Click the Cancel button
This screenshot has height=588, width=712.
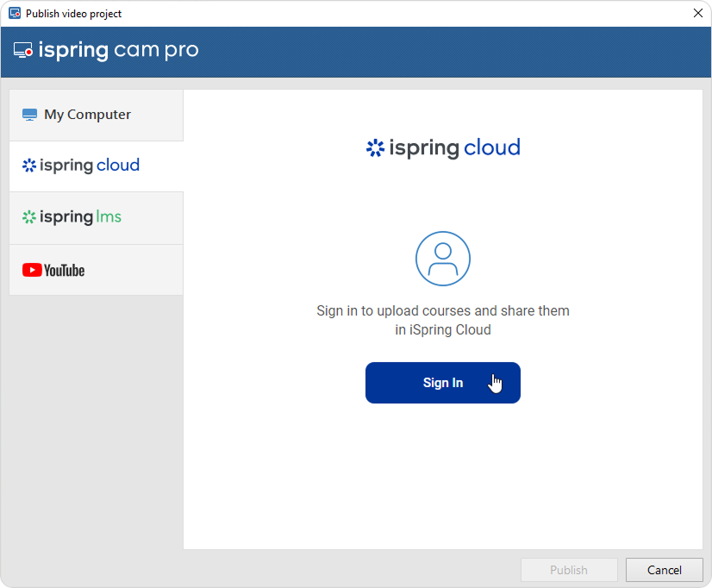coord(664,570)
